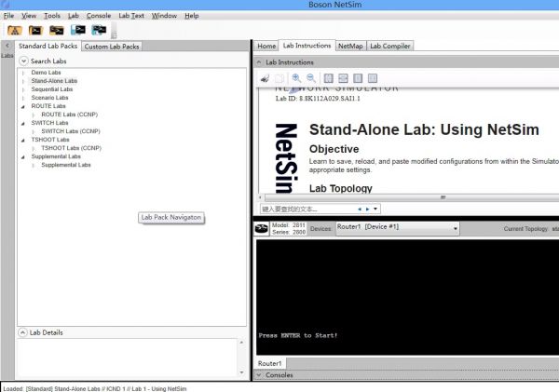Click the second toolbar icon, folder with console

point(35,31)
